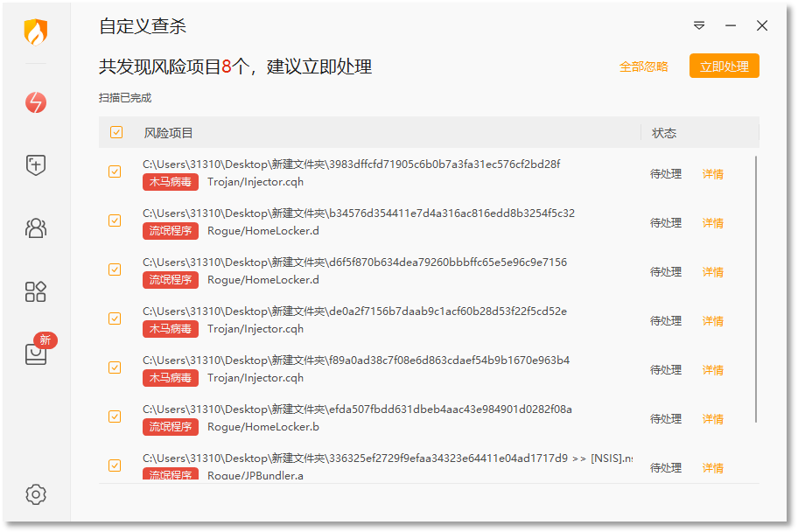Select the path ending de0a2f7156b7daab9c1acf60b28d53f22f5cd52e
The image size is (798, 532).
(x=354, y=311)
